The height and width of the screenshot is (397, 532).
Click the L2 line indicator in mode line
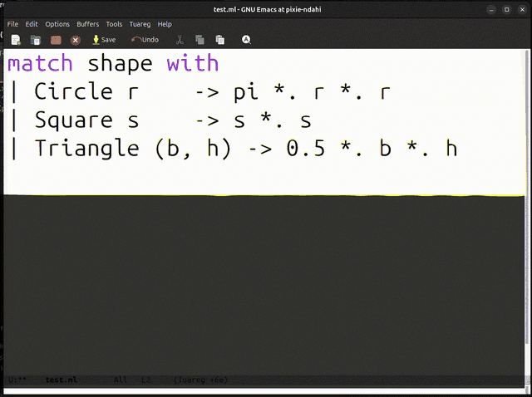[145, 380]
